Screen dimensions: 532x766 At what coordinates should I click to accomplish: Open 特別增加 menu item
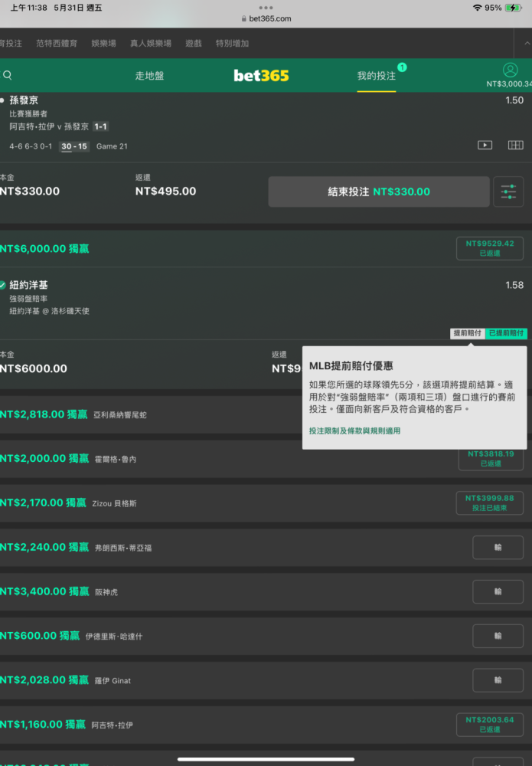coord(233,44)
